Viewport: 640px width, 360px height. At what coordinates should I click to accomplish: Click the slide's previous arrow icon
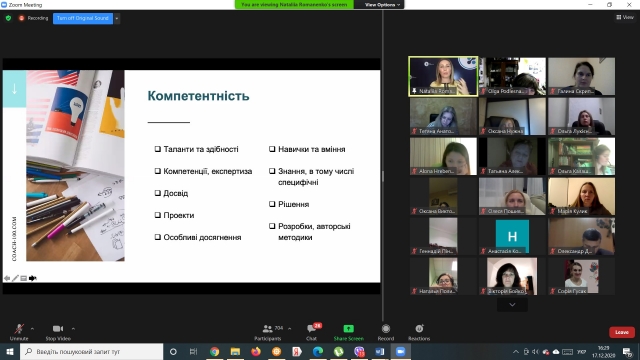(x=7, y=278)
